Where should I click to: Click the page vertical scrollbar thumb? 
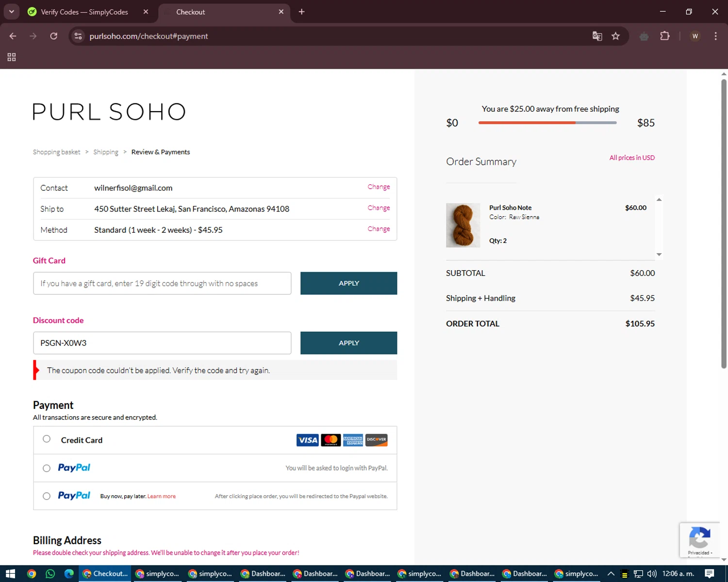(x=724, y=223)
